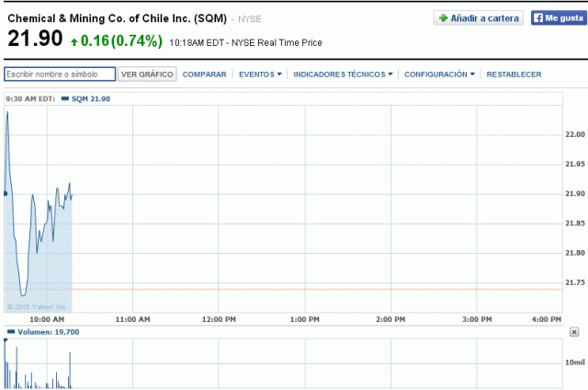Click the company title 'Chemical & Mining Co. of Chile Inc. (SQM)'

pos(117,18)
